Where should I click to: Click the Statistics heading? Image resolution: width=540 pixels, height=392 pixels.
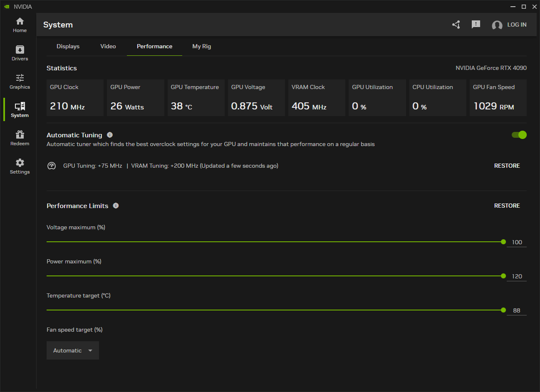point(62,68)
